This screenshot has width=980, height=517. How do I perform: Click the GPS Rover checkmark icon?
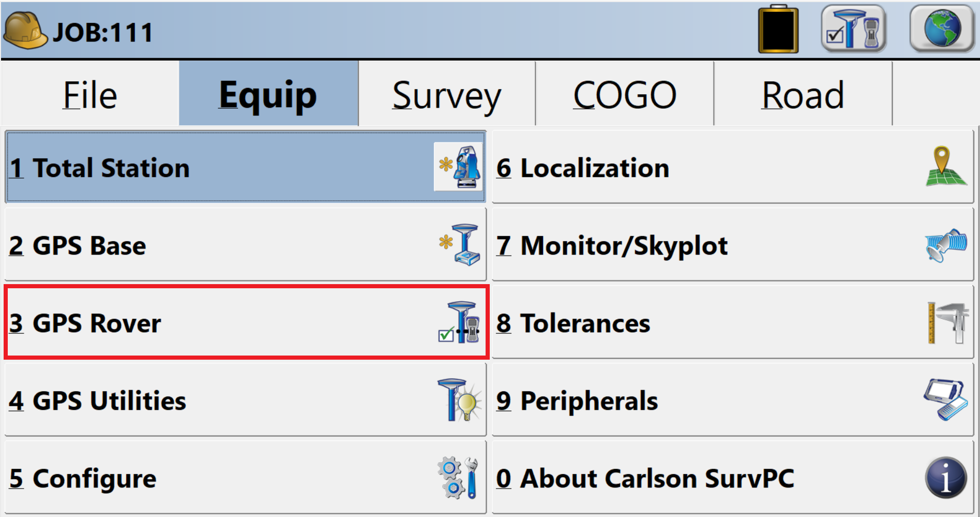[x=459, y=322]
